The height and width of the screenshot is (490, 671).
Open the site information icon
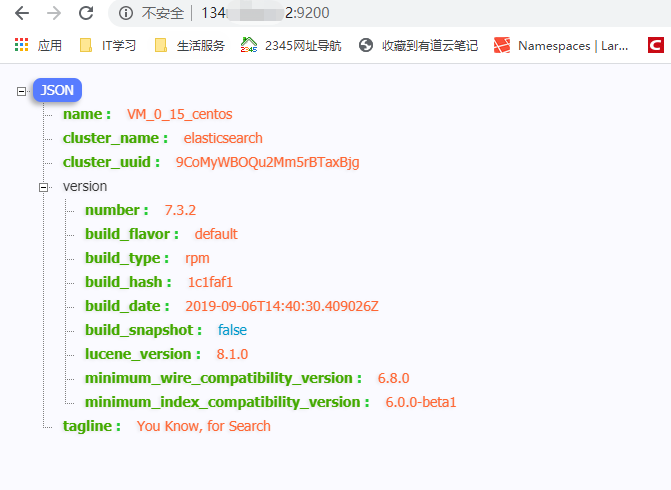[x=125, y=13]
